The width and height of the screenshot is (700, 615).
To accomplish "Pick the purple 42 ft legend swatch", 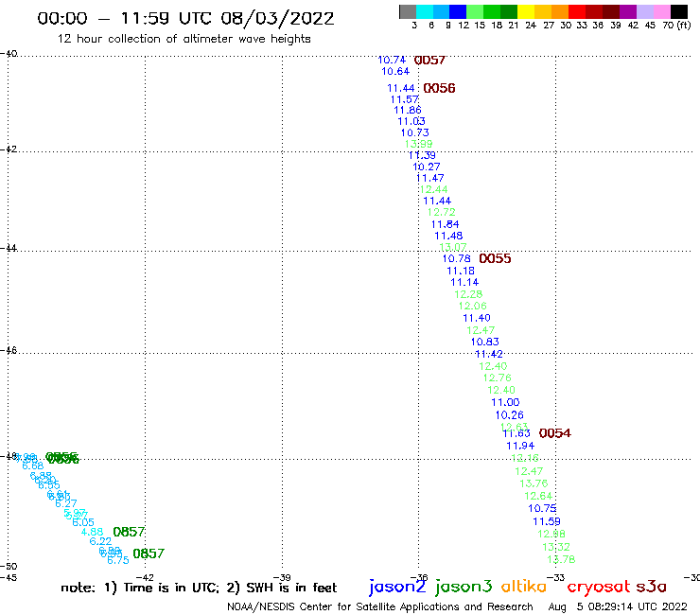I will (x=628, y=11).
